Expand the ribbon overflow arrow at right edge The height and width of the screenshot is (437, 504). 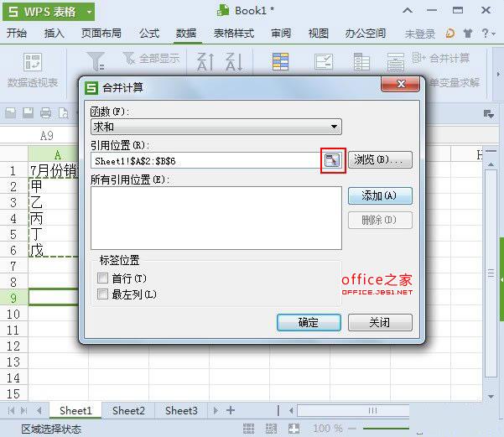coord(498,75)
